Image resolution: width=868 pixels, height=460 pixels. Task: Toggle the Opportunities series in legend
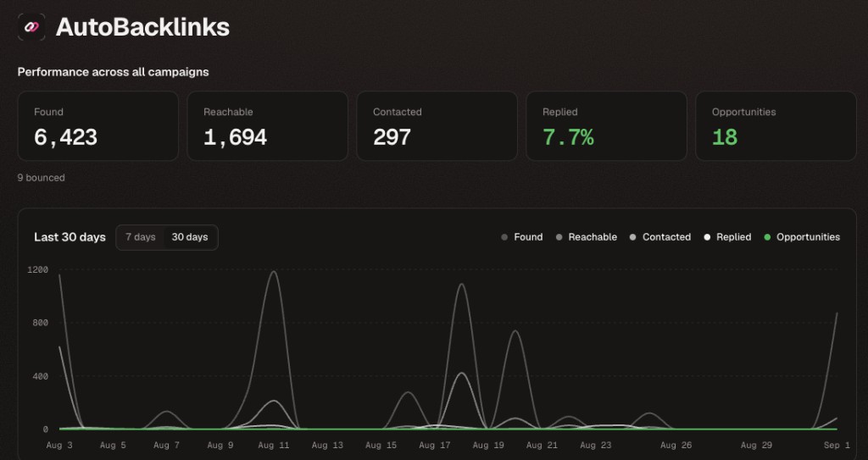point(802,237)
